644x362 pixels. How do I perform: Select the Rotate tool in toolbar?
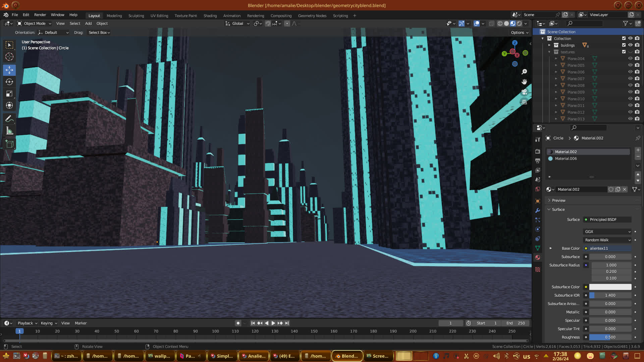tap(9, 82)
